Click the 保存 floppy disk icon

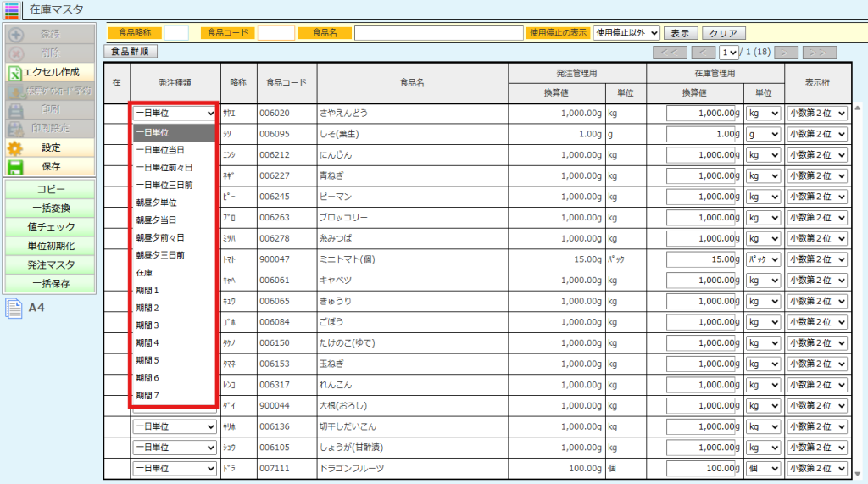coord(15,166)
